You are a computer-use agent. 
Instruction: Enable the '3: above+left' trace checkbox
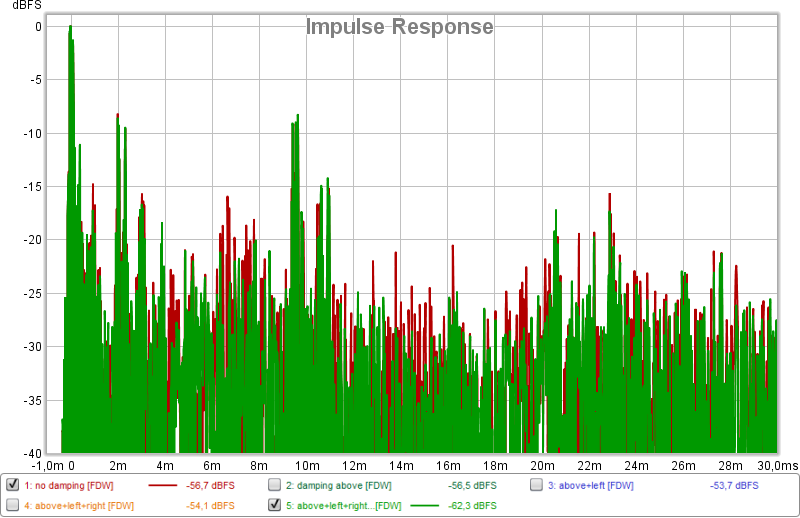[537, 485]
